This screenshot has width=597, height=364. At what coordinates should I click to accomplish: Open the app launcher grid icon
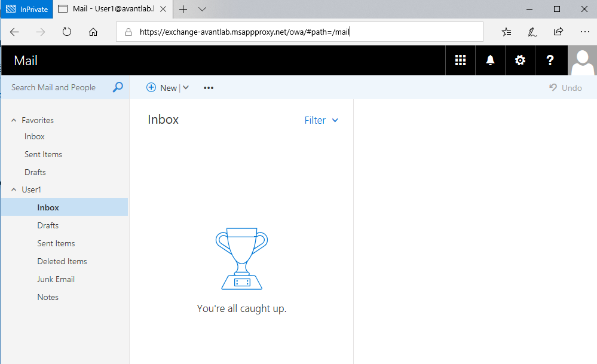pos(460,60)
